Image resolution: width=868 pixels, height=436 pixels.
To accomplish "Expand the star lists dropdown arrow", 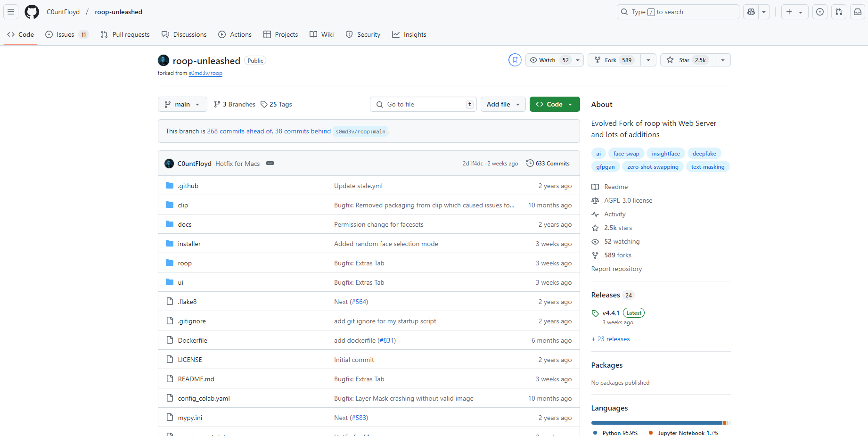I will (723, 60).
